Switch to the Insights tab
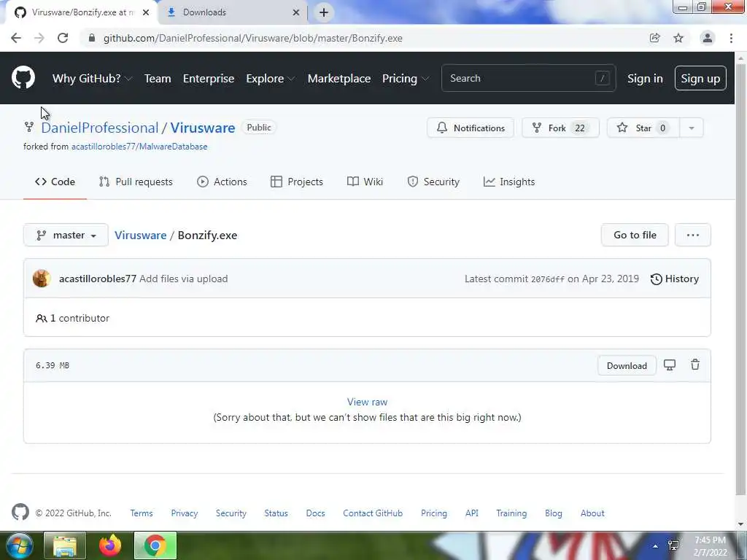 pyautogui.click(x=509, y=182)
